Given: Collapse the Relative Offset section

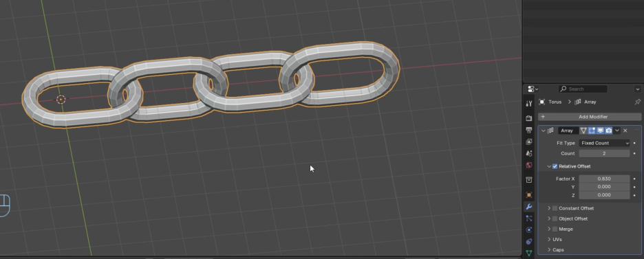Looking at the screenshot, I should coord(549,166).
